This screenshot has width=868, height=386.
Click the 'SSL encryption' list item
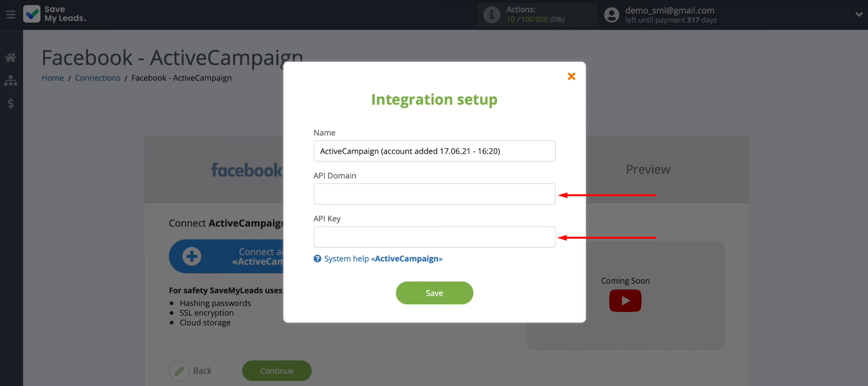point(206,313)
